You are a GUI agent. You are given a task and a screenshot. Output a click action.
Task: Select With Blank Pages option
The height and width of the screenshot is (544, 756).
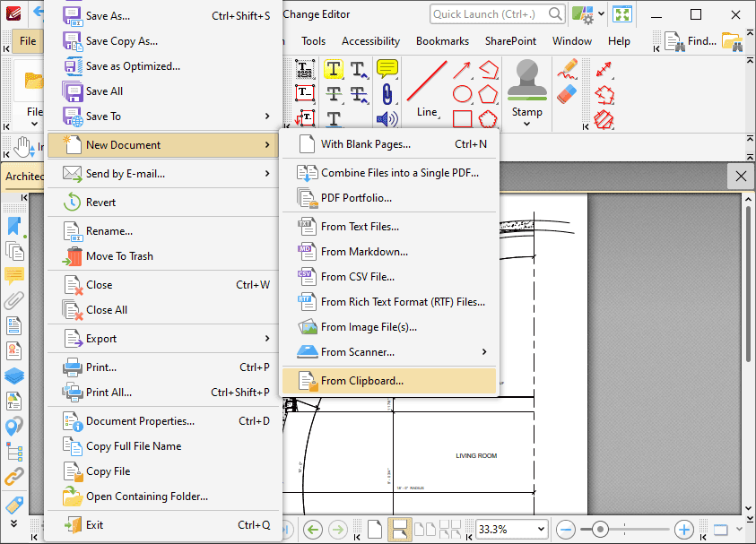[389, 144]
